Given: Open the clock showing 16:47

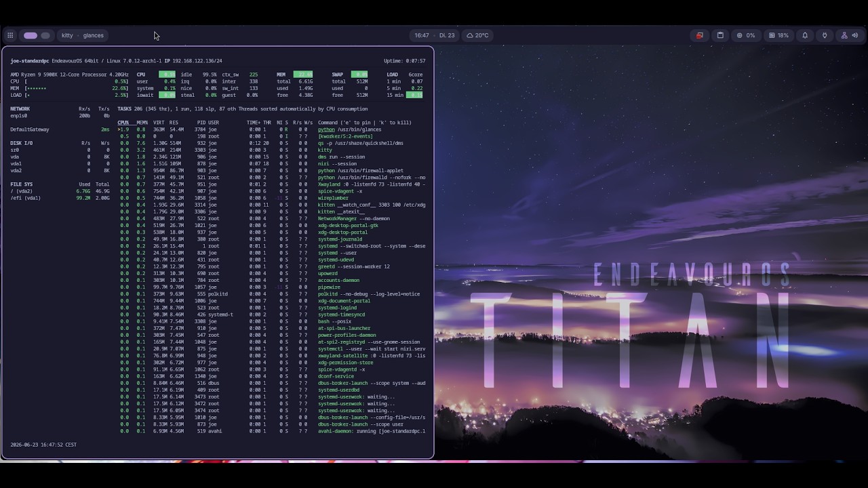Looking at the screenshot, I should click(435, 35).
